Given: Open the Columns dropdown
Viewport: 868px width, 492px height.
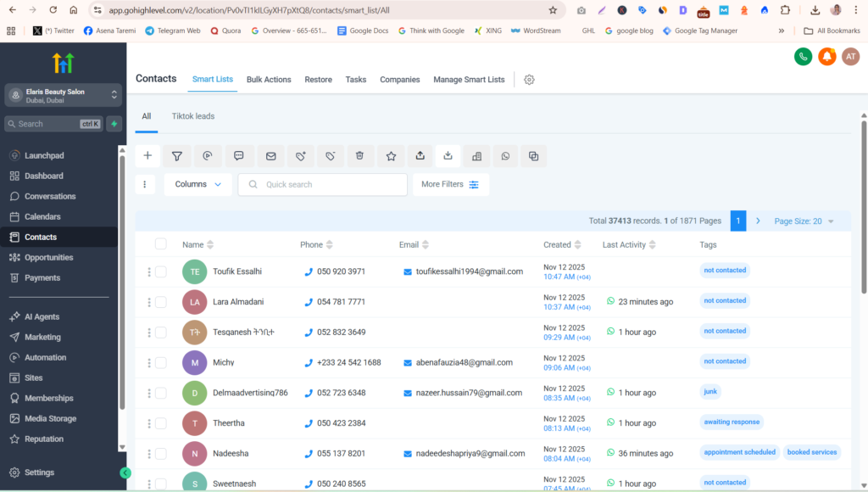Looking at the screenshot, I should pyautogui.click(x=198, y=185).
